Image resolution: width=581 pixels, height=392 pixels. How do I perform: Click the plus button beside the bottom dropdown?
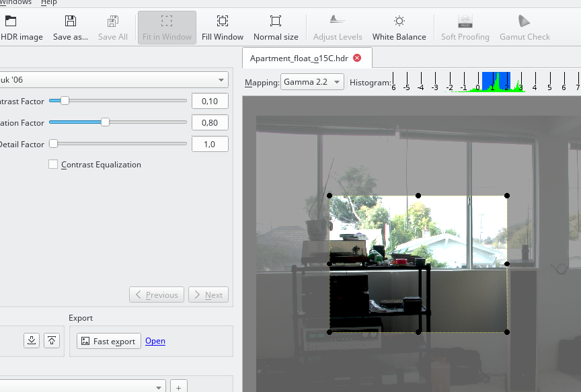pos(179,387)
